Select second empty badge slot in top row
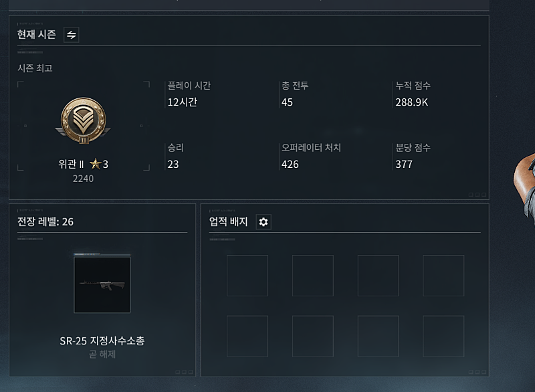The image size is (535, 392). tap(313, 276)
